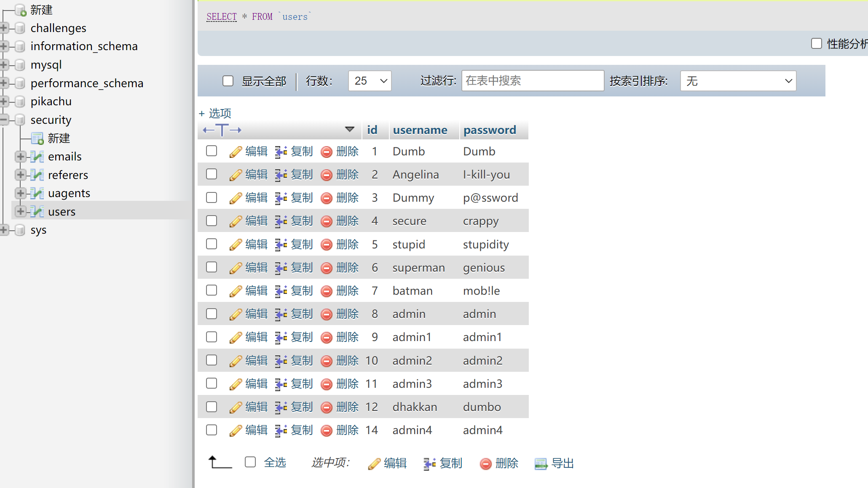Screen dimensions: 868x488
Task: Click the pencil edit icon for Angelina row
Action: [236, 175]
